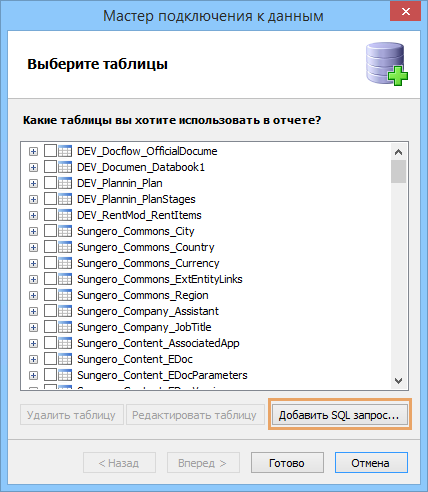The width and height of the screenshot is (428, 492).
Task: Click the table icon for DEV_Docflow_OfficialDocume
Action: pyautogui.click(x=65, y=151)
